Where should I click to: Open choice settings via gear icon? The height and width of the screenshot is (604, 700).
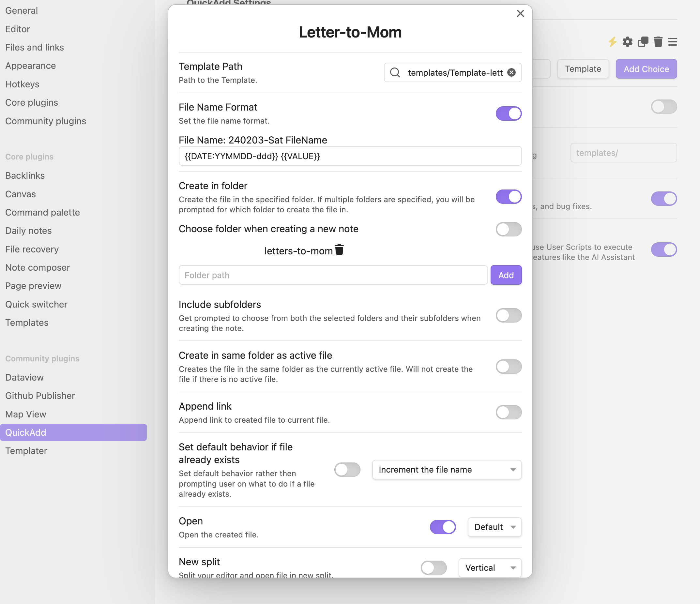627,42
